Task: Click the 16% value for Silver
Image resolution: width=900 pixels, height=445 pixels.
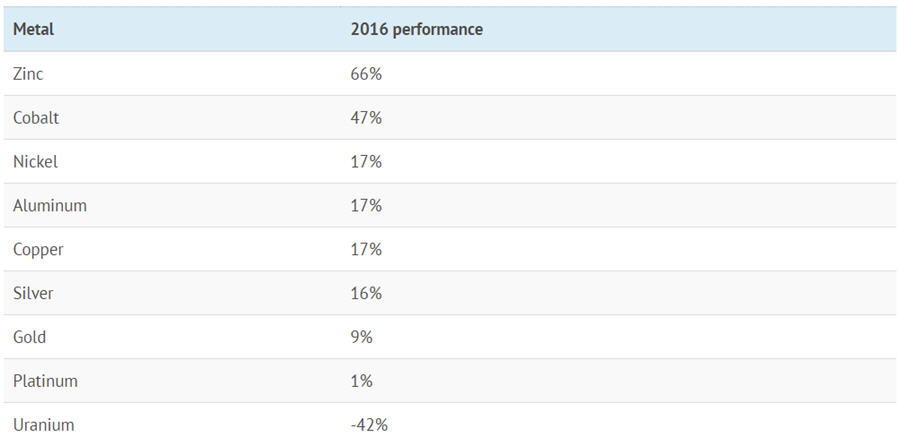Action: click(x=366, y=294)
